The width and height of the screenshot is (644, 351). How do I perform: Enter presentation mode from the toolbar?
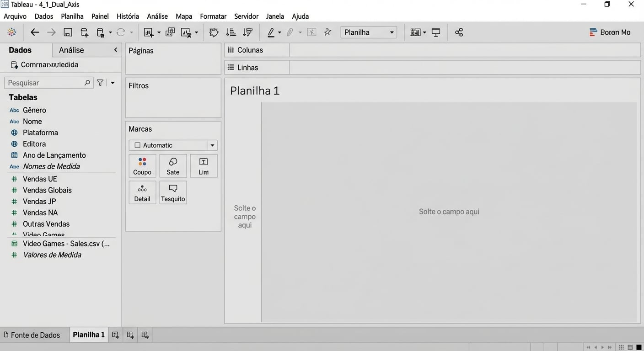coord(436,32)
